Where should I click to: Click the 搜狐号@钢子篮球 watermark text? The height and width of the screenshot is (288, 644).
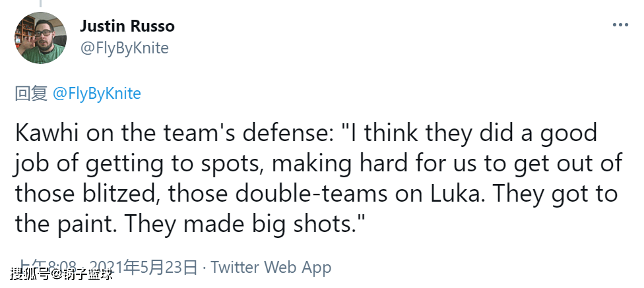point(61,273)
